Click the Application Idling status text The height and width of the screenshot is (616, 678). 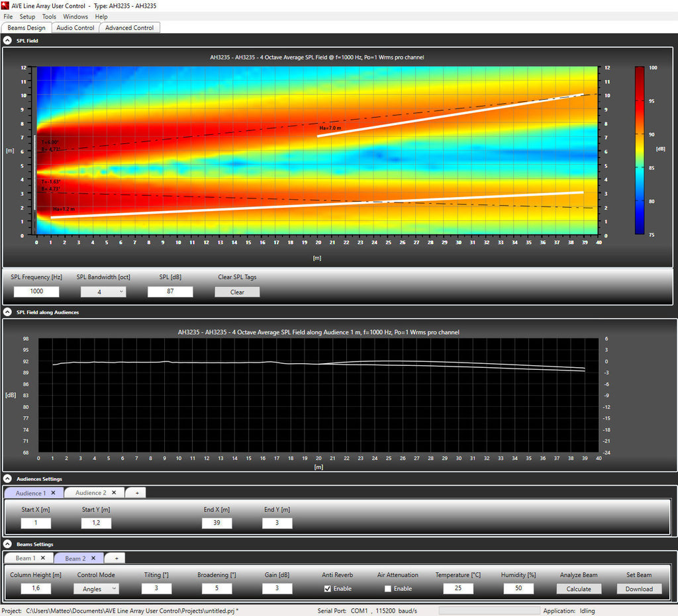click(569, 611)
